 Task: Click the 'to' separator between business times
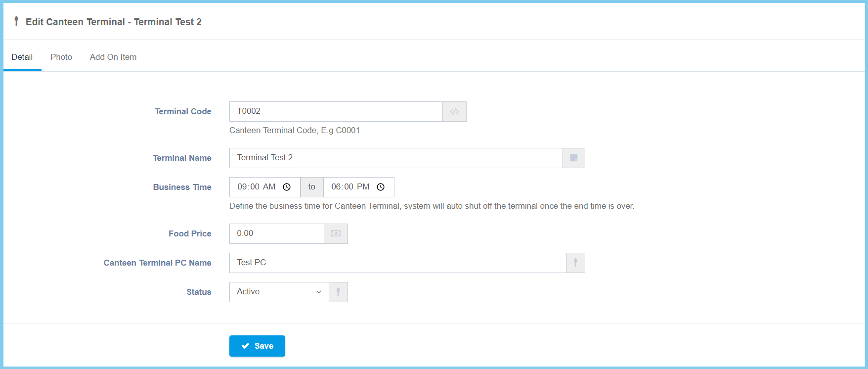(311, 187)
